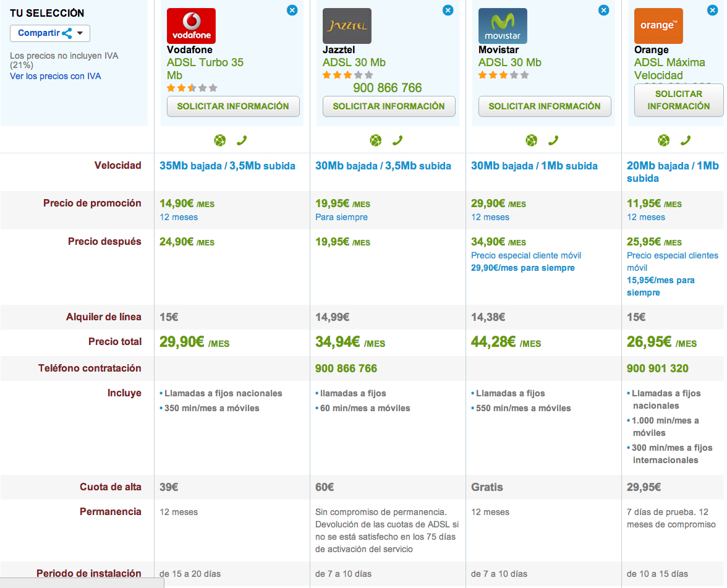Viewport: 727px width, 588px height.
Task: Click the phone icon under Orange
Action: pos(685,140)
